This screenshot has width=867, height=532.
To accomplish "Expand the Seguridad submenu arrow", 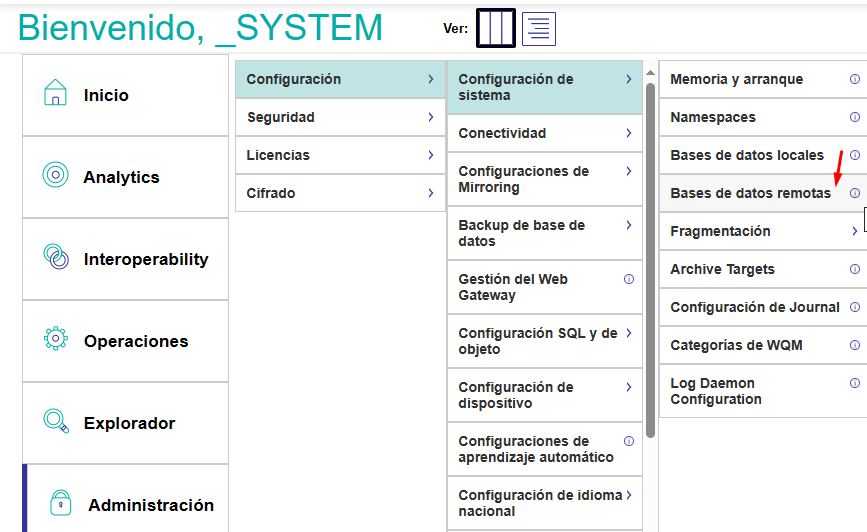I will [x=430, y=117].
